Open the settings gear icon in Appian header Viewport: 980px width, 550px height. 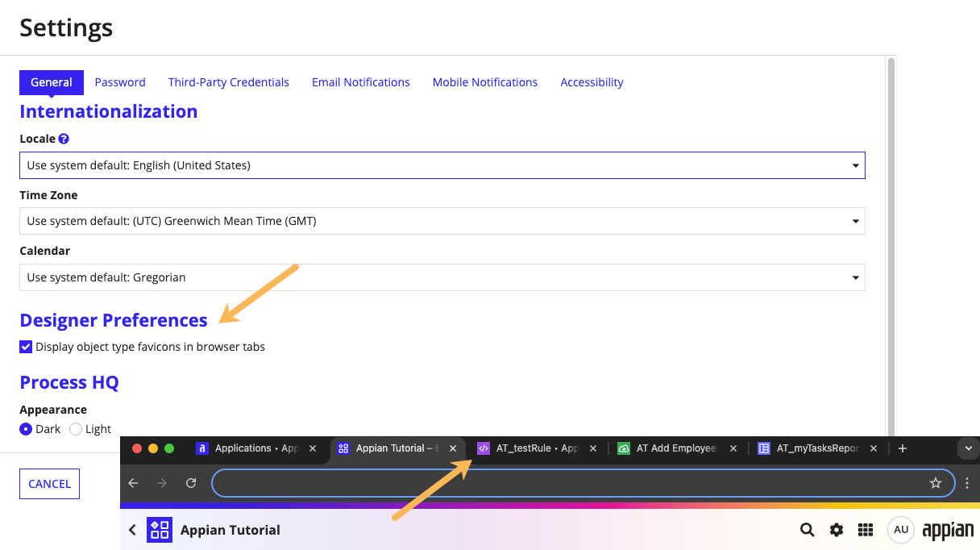coord(837,530)
